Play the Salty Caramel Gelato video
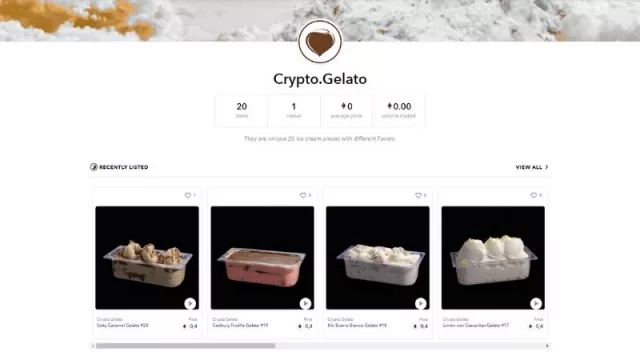The width and height of the screenshot is (640, 360). coord(190,303)
